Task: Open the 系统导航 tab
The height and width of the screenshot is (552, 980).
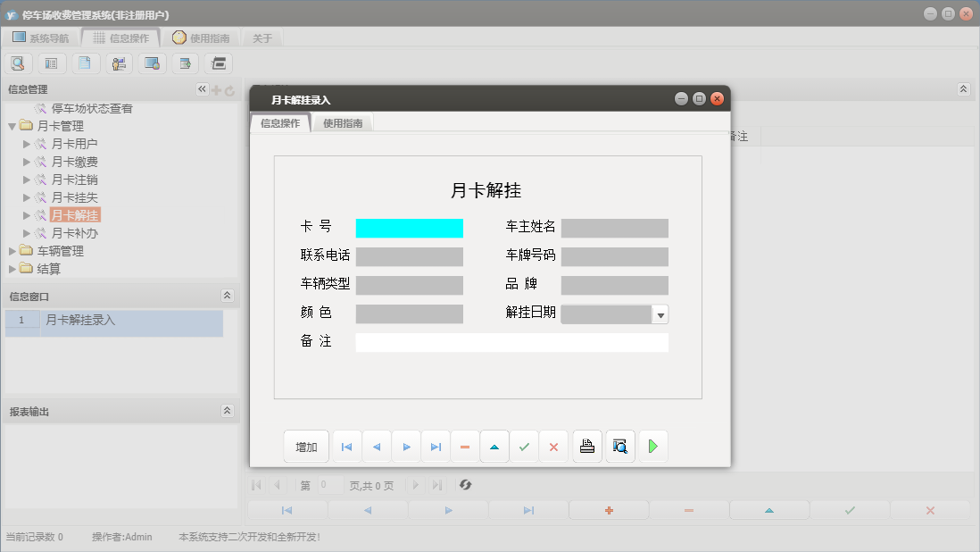Action: (x=43, y=38)
